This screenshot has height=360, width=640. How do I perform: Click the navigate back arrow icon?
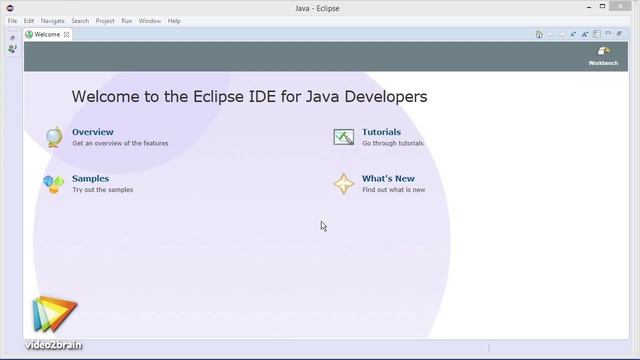click(551, 34)
